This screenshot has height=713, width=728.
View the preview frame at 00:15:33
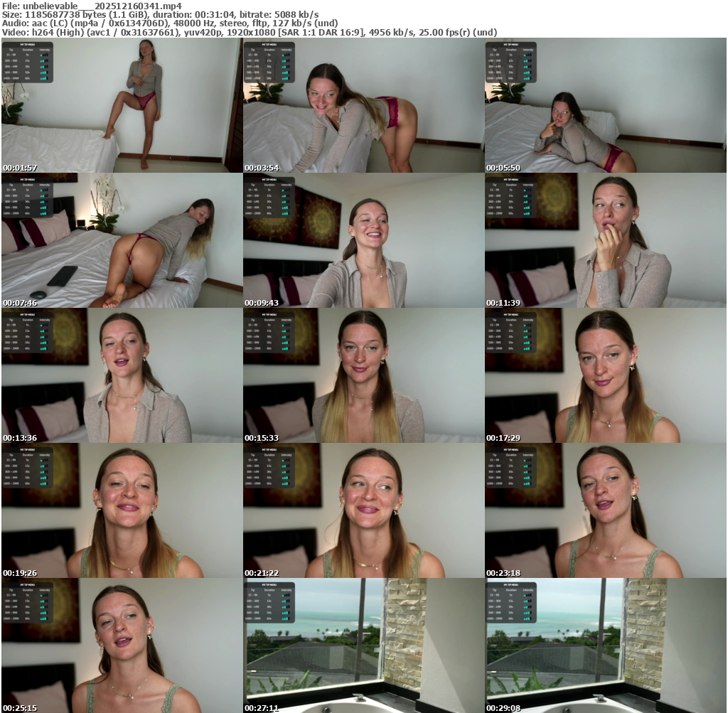[x=363, y=375]
